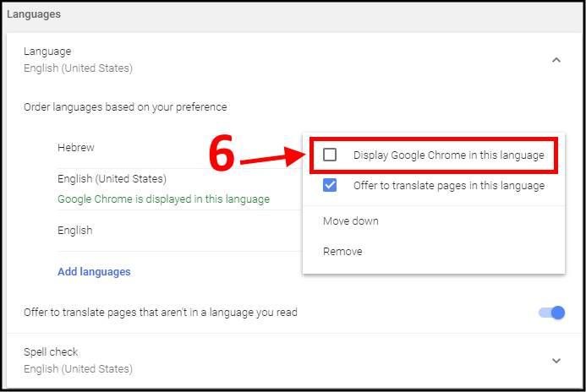This screenshot has width=586, height=392.
Task: Turn off the translate pages toggle switch
Action: coord(551,313)
